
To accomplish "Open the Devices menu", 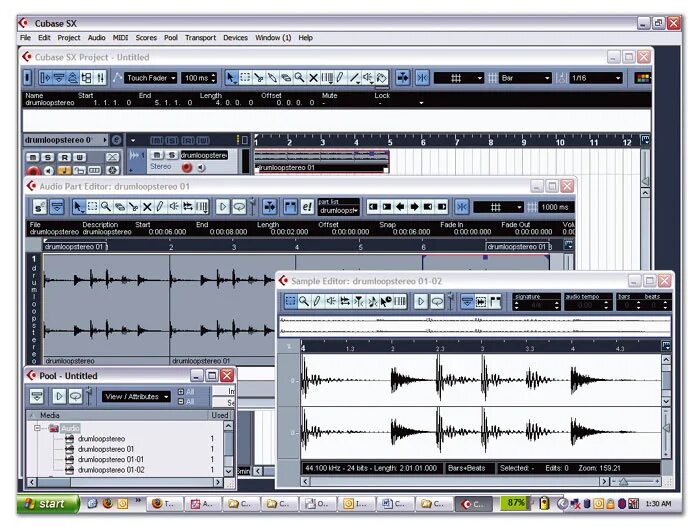I will pyautogui.click(x=235, y=38).
